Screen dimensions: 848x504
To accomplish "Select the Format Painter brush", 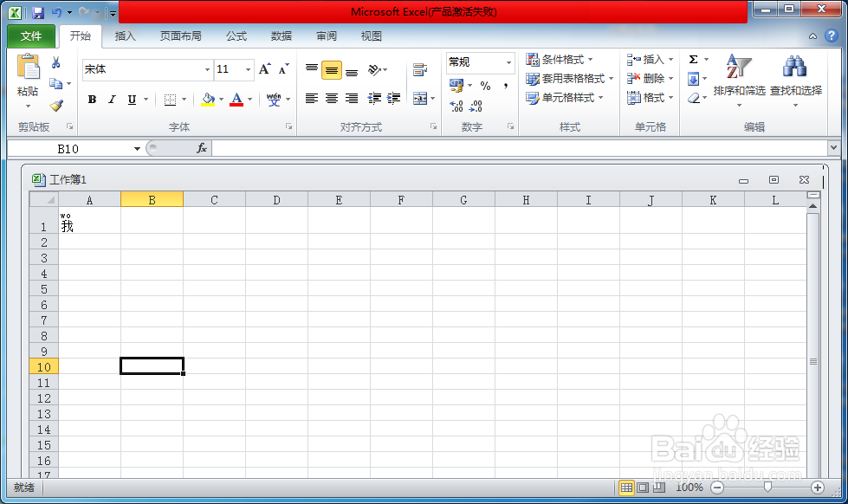I will [56, 105].
